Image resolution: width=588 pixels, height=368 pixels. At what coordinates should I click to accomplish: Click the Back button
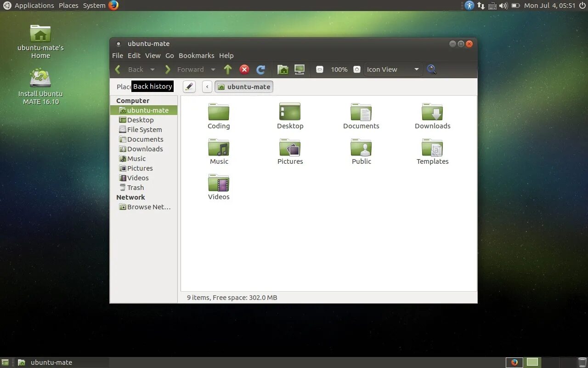(x=130, y=69)
